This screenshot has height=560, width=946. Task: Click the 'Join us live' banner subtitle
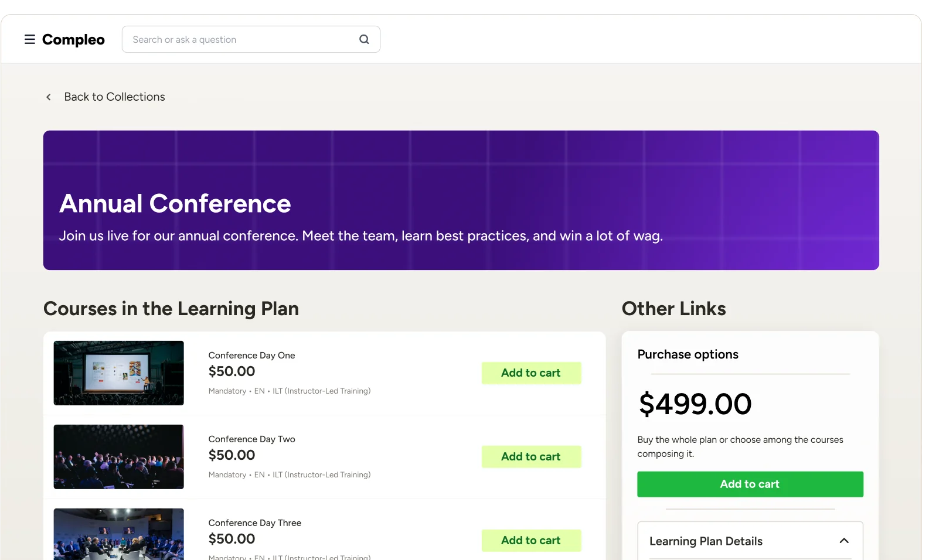click(360, 236)
